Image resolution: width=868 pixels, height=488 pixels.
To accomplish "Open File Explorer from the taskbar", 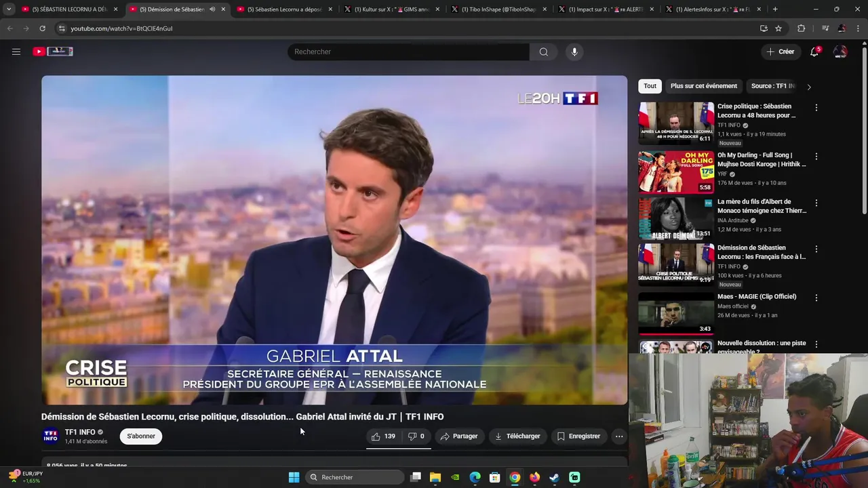I will pyautogui.click(x=435, y=477).
